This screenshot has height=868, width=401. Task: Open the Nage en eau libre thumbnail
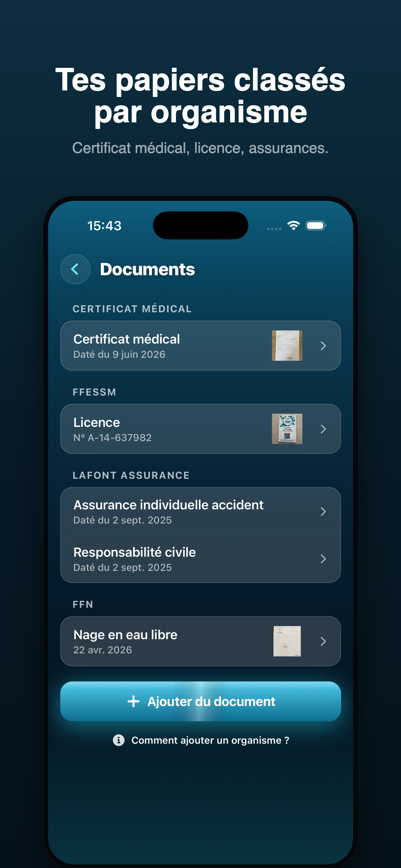tap(287, 641)
